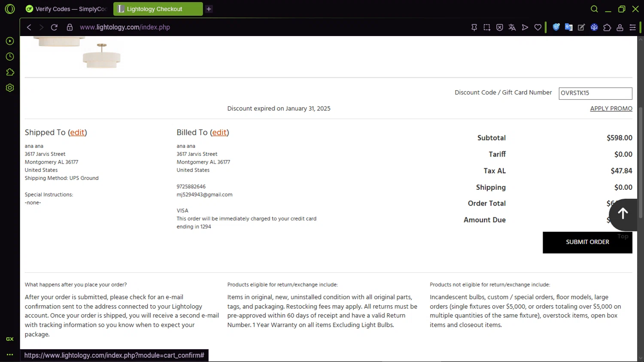The width and height of the screenshot is (644, 362).
Task: Click the address bar URL lightology.com
Action: tap(125, 27)
